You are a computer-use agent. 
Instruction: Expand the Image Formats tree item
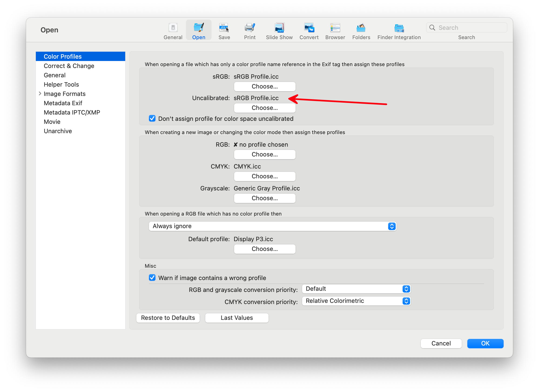point(40,94)
